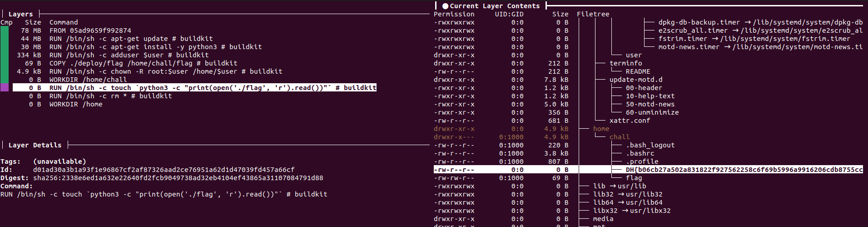
Task: Select the highlighted DH{b06cb27a... file entry
Action: coord(744,170)
